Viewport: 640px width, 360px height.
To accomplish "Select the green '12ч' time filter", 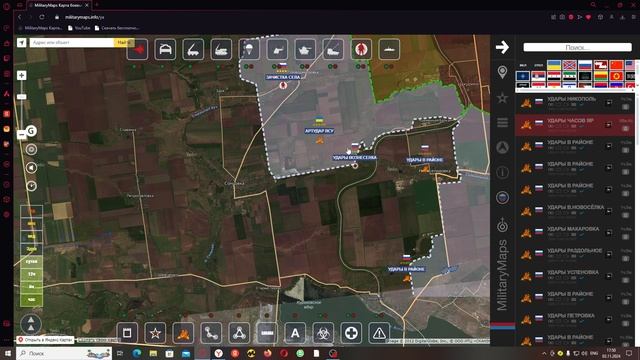I will coord(31,274).
